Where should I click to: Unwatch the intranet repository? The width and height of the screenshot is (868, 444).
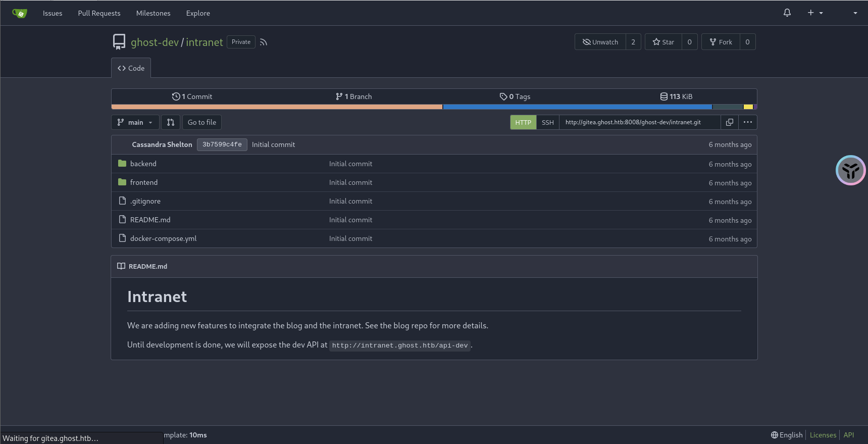600,42
